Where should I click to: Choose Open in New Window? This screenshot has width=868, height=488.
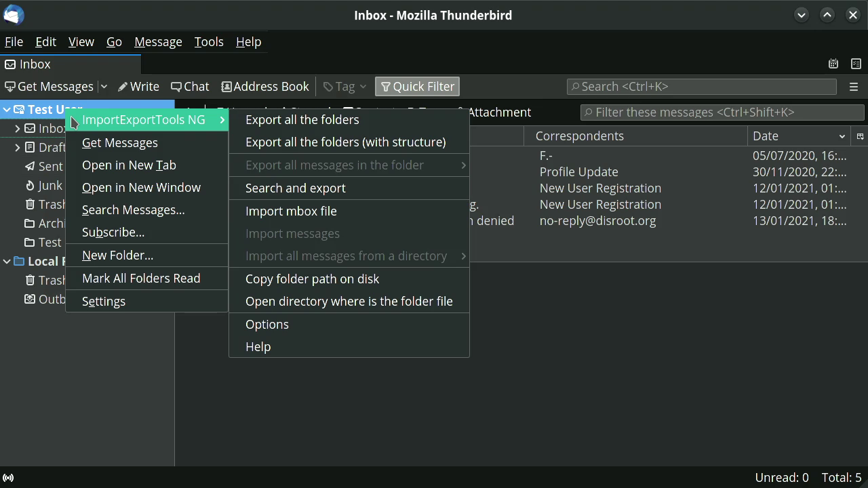147,188
